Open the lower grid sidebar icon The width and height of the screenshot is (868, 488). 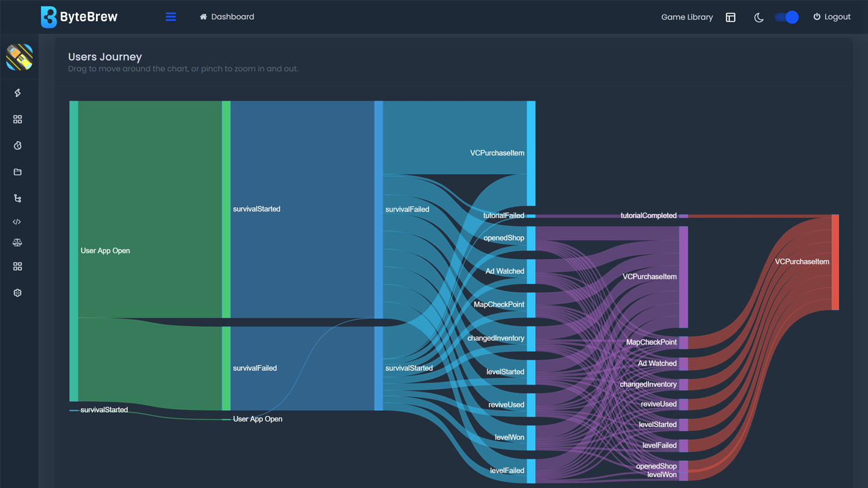[x=17, y=266]
